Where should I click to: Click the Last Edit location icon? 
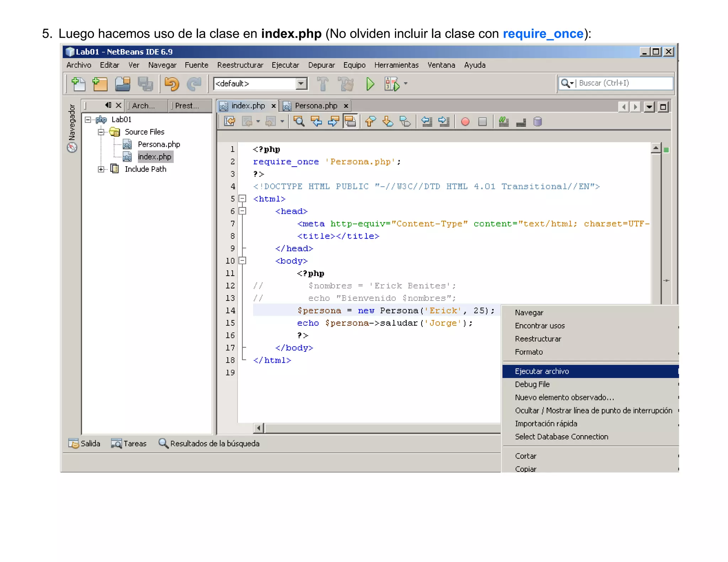pyautogui.click(x=230, y=121)
